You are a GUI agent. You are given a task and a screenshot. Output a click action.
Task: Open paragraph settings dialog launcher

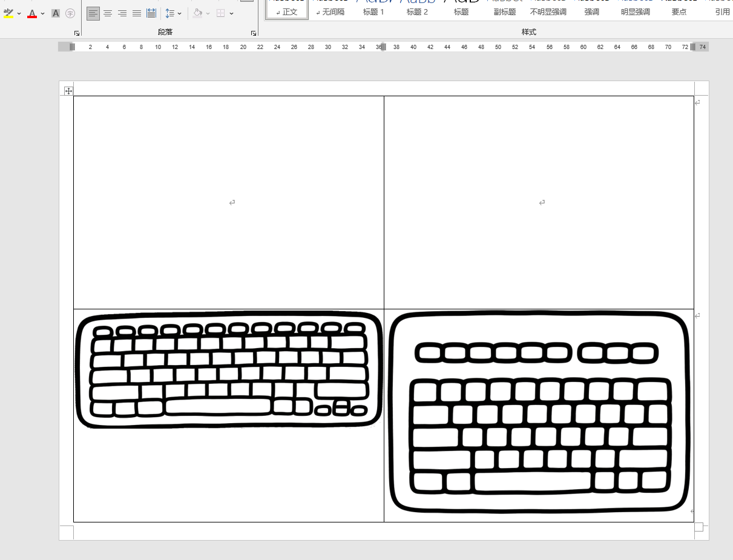click(x=254, y=33)
